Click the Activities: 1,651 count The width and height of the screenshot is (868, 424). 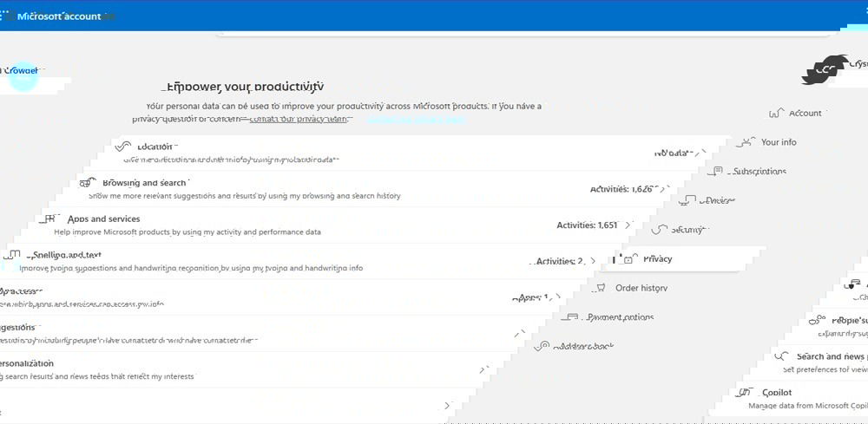[587, 225]
